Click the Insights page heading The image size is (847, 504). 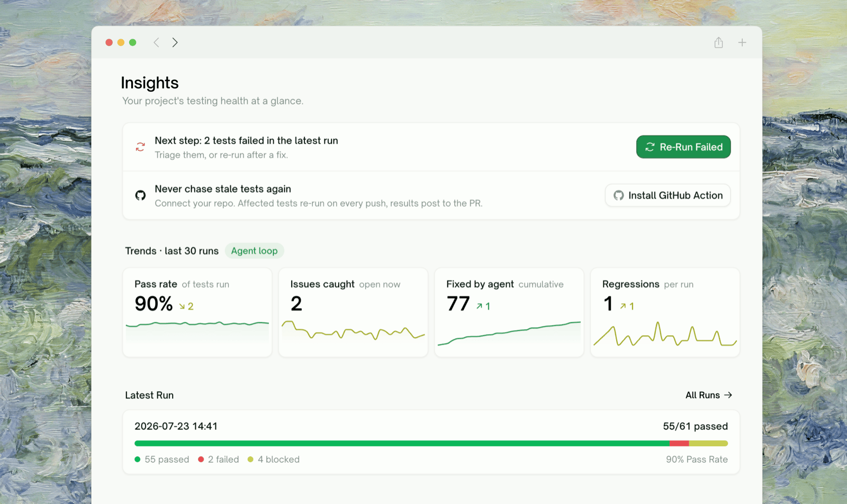point(150,83)
